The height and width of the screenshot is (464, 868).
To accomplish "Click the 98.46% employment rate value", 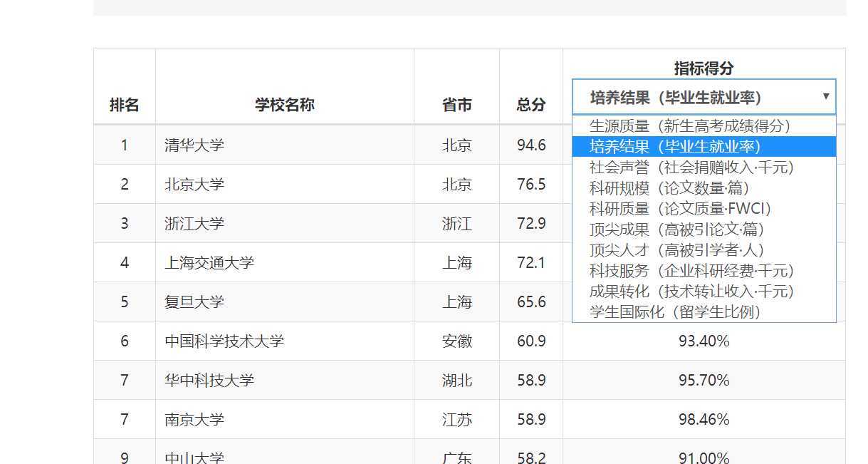I will 704,420.
